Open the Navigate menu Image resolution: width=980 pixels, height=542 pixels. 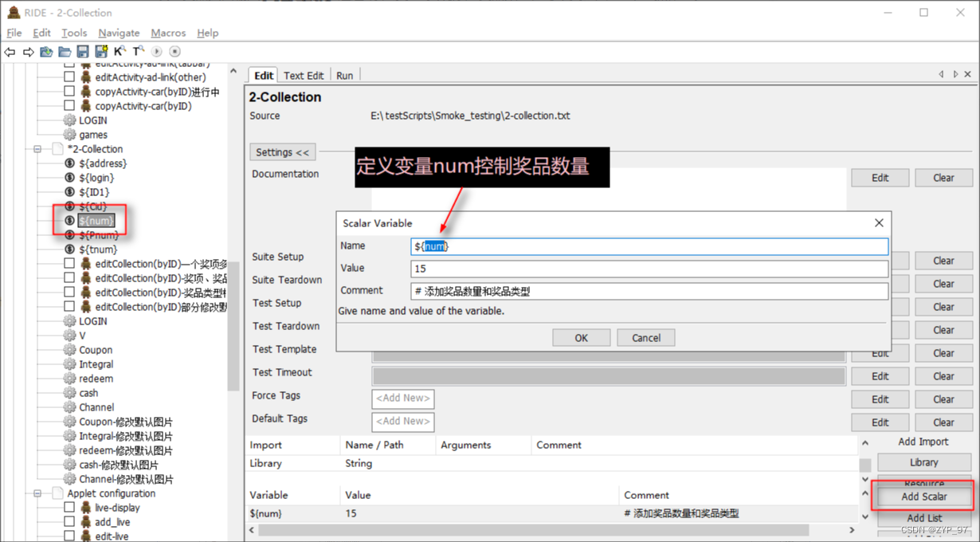coord(119,33)
